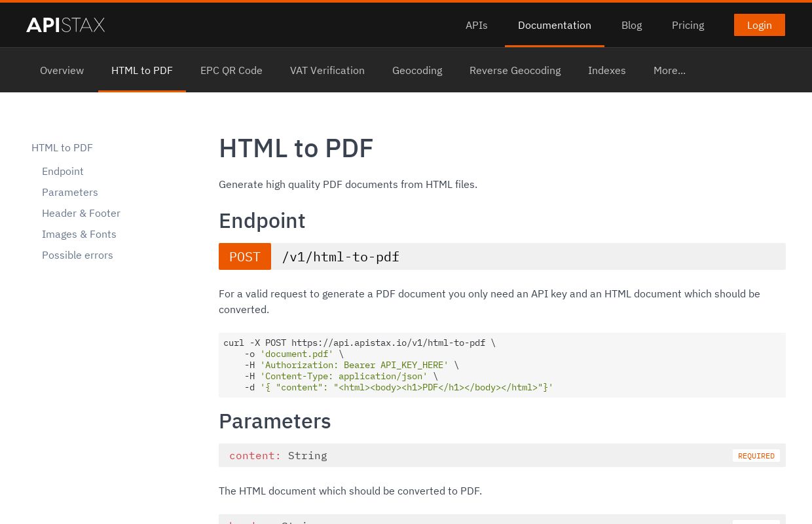Switch to the Overview tab
This screenshot has width=812, height=524.
pyautogui.click(x=62, y=70)
